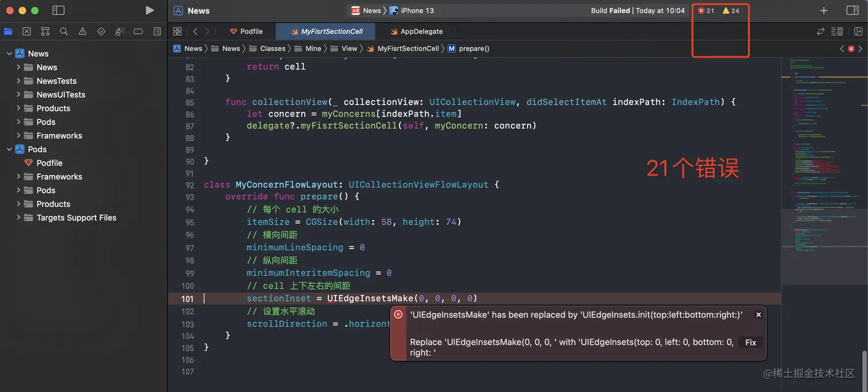Open Classes folder in jump bar
This screenshot has width=868, height=392.
(x=267, y=49)
